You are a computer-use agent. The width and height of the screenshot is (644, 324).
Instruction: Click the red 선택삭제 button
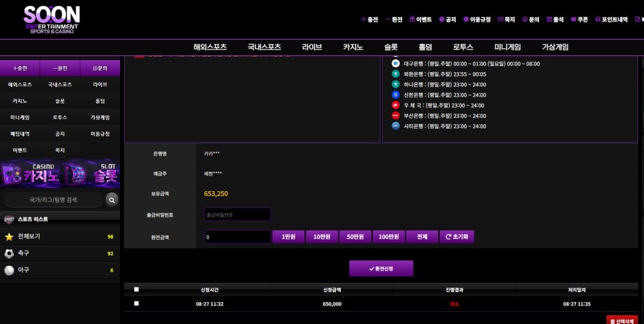click(x=622, y=321)
